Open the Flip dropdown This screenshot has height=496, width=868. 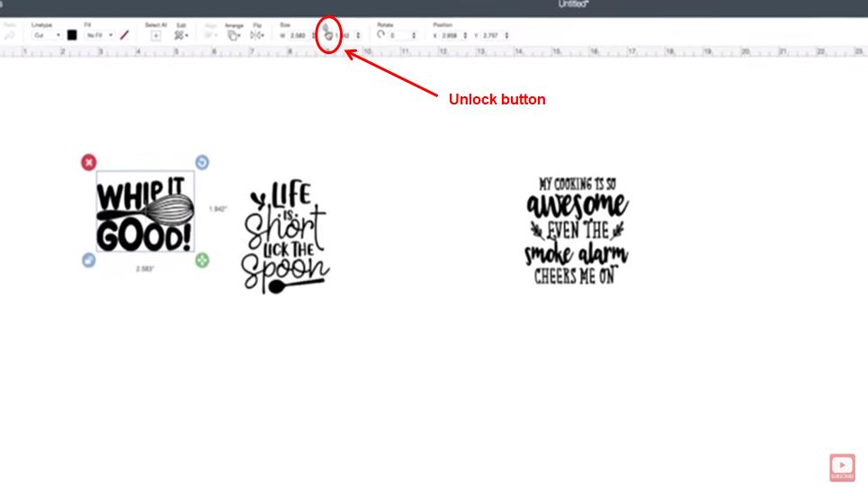tap(257, 35)
